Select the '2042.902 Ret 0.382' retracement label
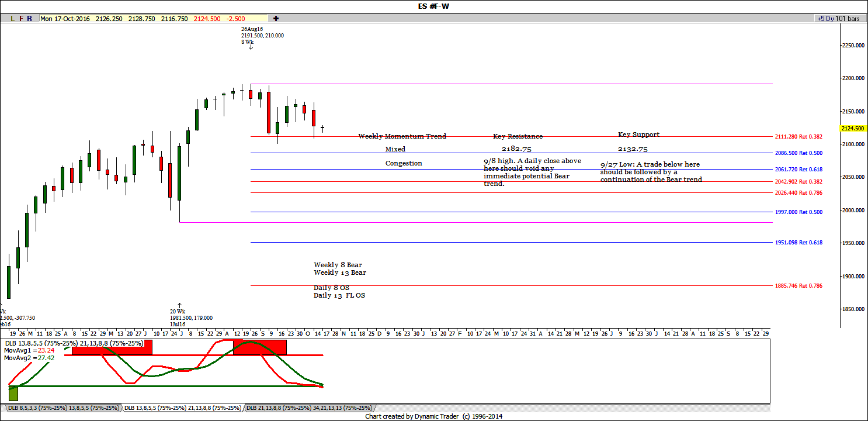The image size is (868, 421). (x=798, y=181)
